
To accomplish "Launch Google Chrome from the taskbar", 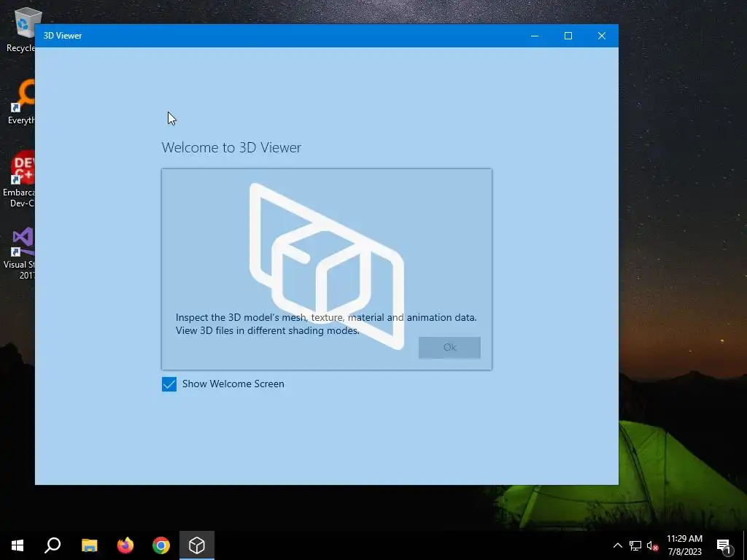I will tap(161, 545).
